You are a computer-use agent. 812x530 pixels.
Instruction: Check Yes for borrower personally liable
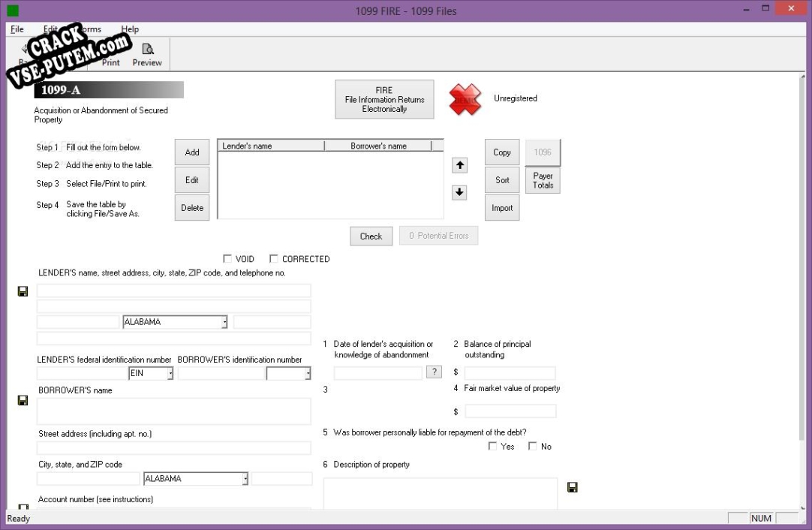(492, 446)
